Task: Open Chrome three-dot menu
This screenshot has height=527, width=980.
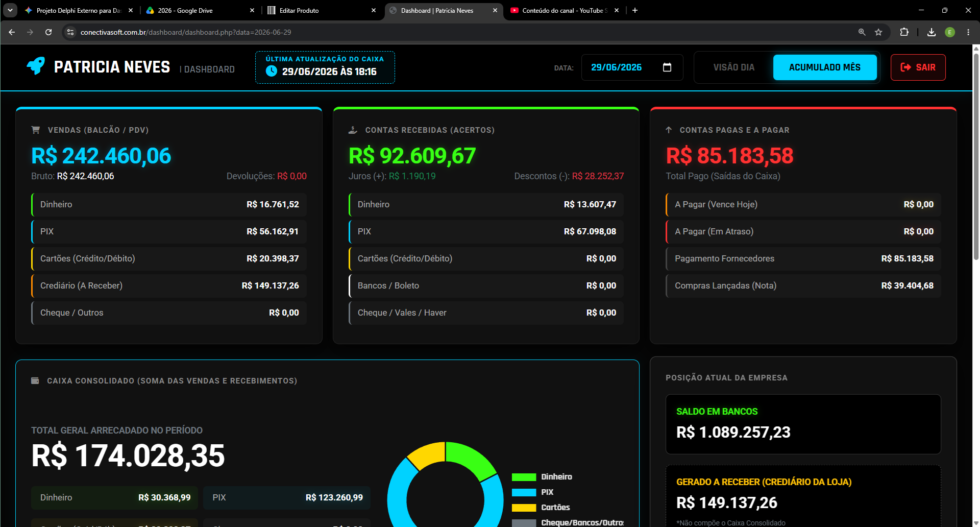Action: point(968,32)
